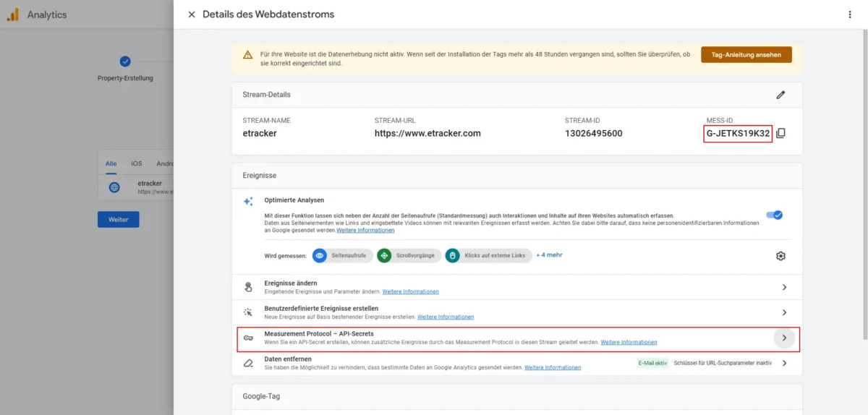Show + 4 mehr measured events
Image resolution: width=868 pixels, height=415 pixels.
[x=549, y=254]
